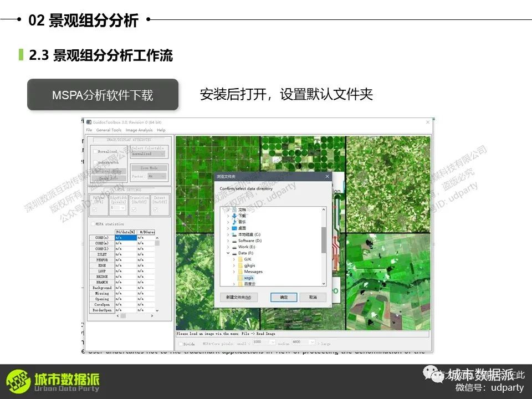Image resolution: width=532 pixels, height=399 pixels.
Task: Collapse the Data (F:) drive node
Action: (x=227, y=253)
